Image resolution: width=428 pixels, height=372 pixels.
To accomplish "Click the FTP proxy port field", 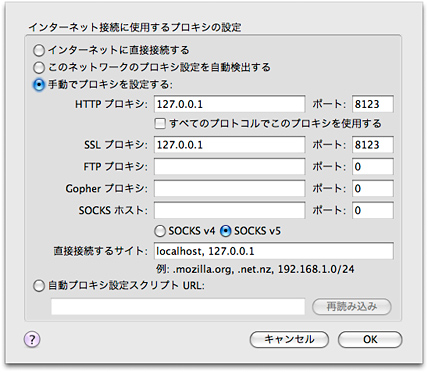I will pyautogui.click(x=373, y=166).
